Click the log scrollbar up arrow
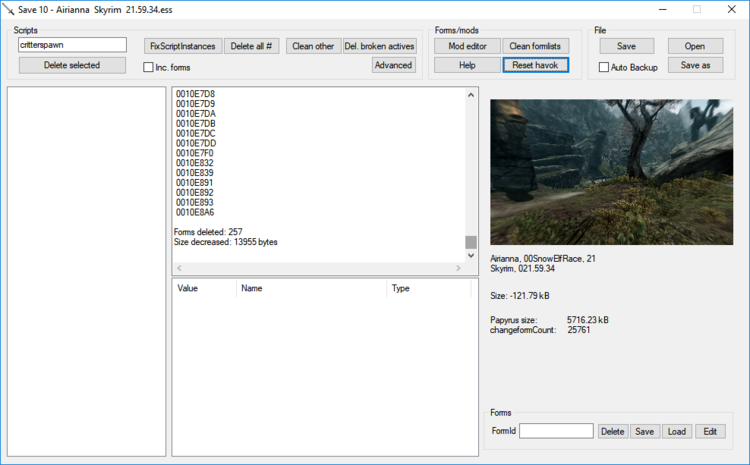The height and width of the screenshot is (465, 750). pyautogui.click(x=471, y=95)
